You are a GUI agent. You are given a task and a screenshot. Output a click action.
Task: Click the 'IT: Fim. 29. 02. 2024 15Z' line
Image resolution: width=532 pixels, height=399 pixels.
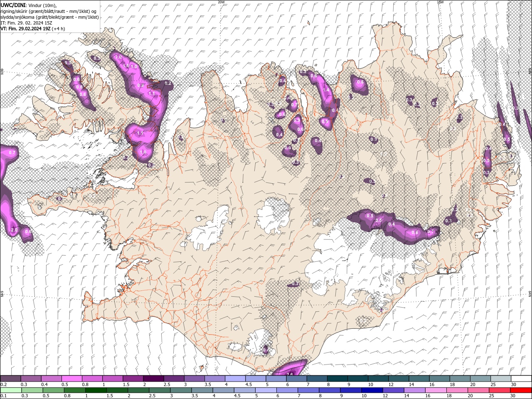26,23
